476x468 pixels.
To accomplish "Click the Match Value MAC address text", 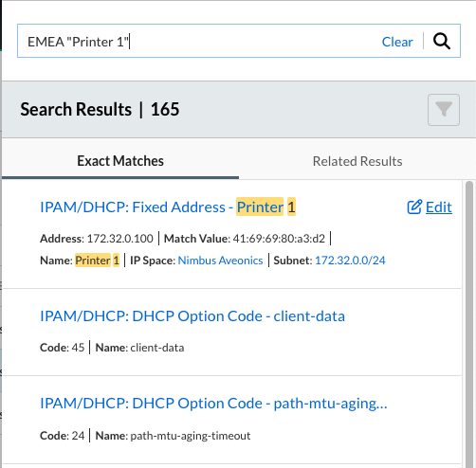I will [279, 239].
